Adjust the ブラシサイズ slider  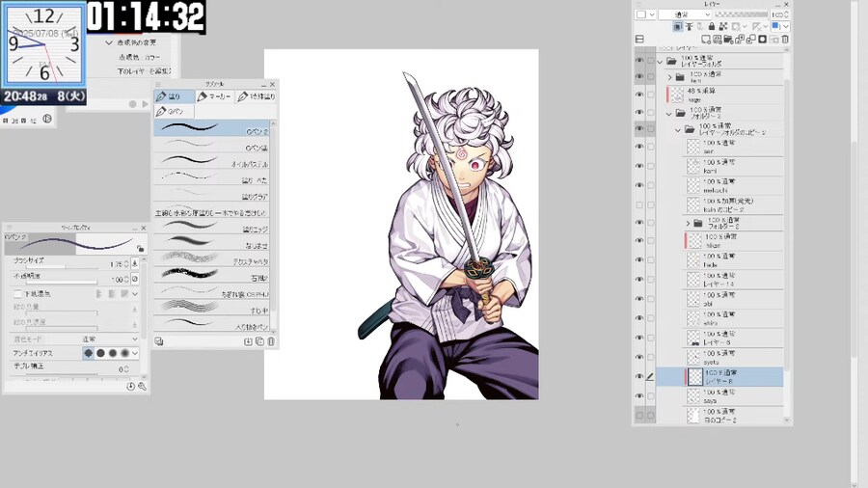tap(62, 267)
